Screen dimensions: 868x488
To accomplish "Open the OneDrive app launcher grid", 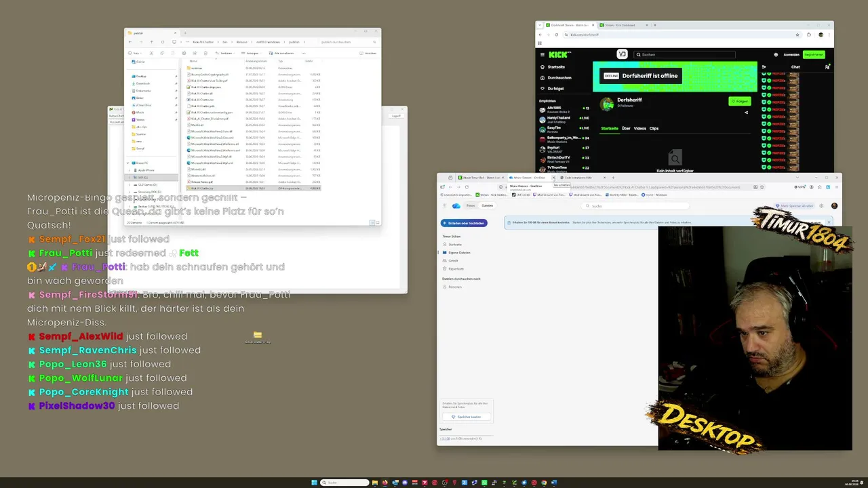I will [x=445, y=205].
